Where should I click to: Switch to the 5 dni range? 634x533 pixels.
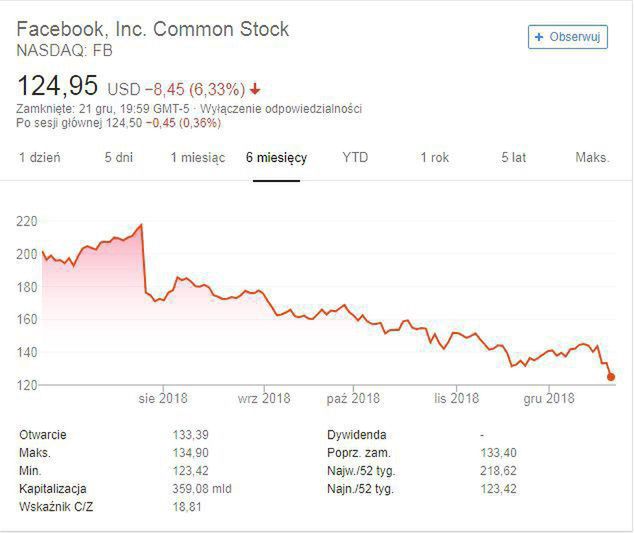(x=119, y=158)
